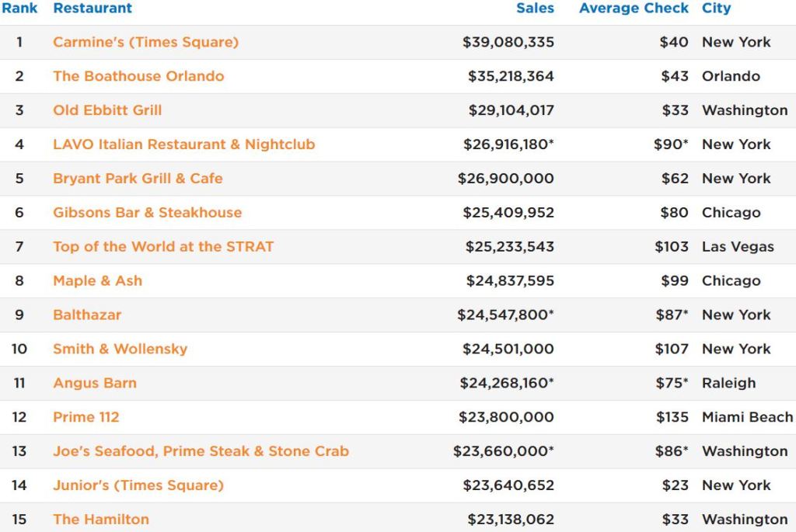Sort table by Rank column header

point(19,8)
